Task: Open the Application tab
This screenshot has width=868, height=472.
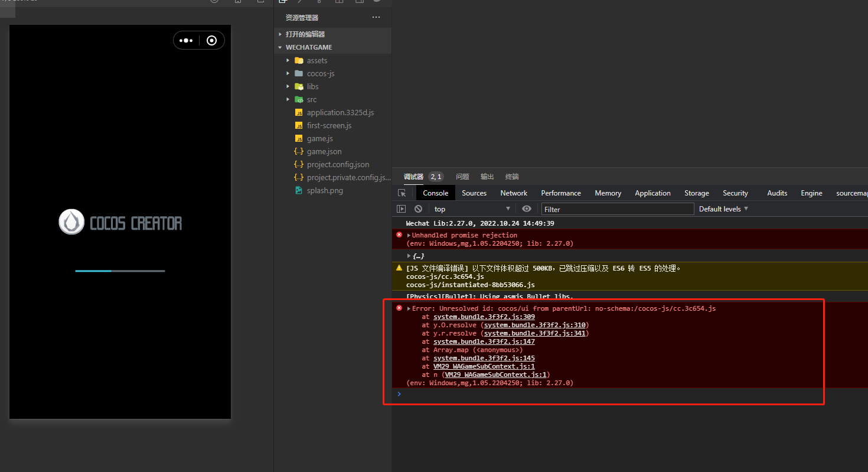Action: (x=652, y=193)
